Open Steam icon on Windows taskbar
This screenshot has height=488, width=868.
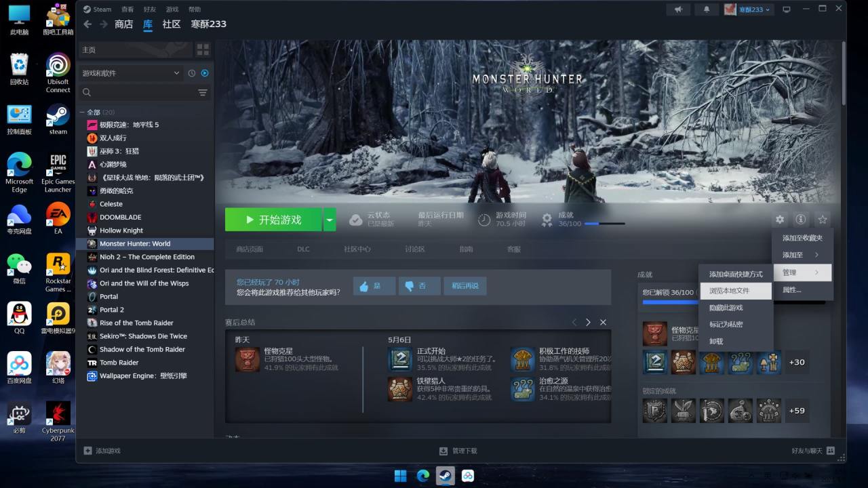tap(445, 475)
